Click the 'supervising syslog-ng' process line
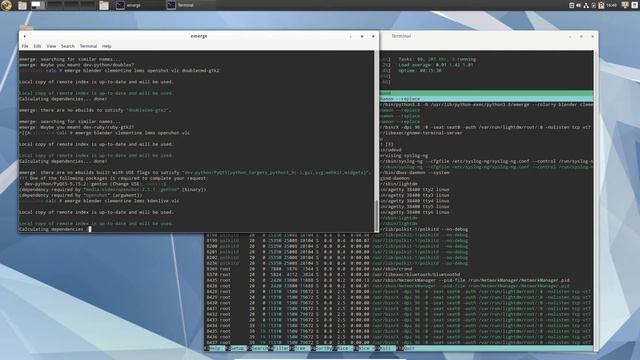Screen dimensions: 640x360 click(x=404, y=156)
